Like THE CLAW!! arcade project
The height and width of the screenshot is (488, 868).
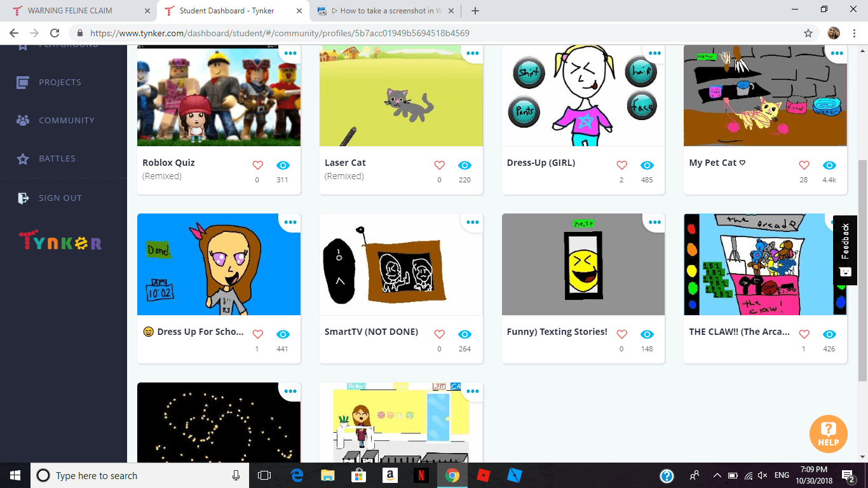coord(804,334)
